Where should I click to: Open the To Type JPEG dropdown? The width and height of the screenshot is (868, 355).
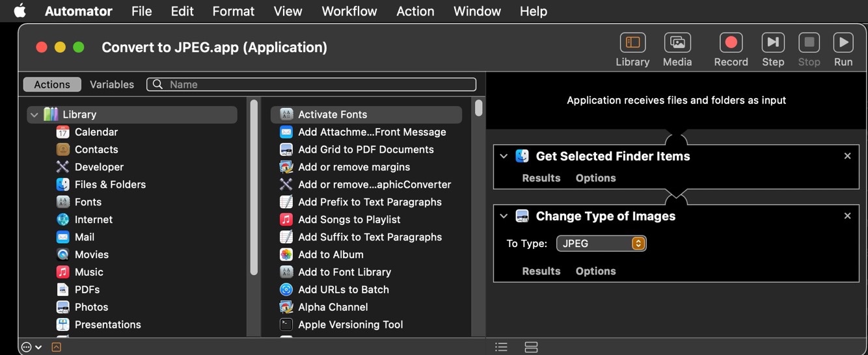601,244
